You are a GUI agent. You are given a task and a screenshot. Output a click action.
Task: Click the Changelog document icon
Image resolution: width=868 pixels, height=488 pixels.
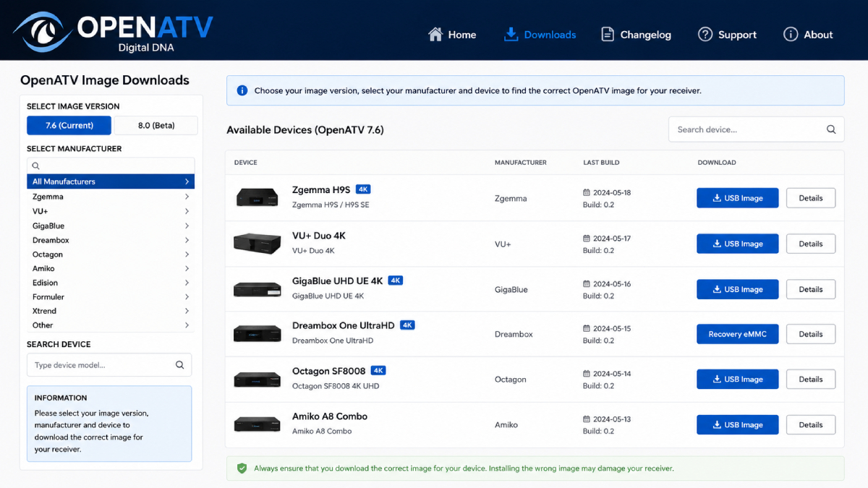pyautogui.click(x=608, y=34)
